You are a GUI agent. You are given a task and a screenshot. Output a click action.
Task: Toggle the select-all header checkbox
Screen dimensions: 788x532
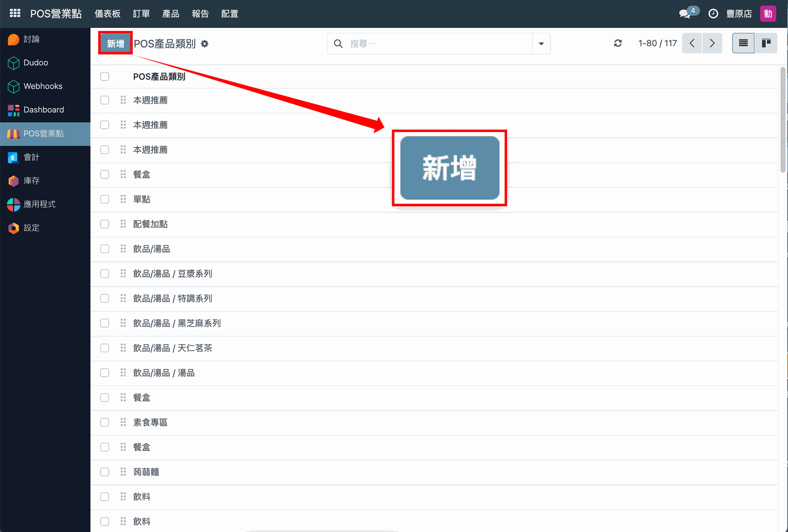(105, 76)
